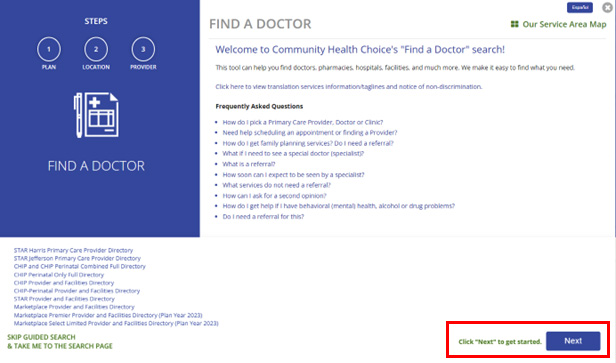Open Our Service Area Map link
The image size is (616, 363).
[564, 24]
